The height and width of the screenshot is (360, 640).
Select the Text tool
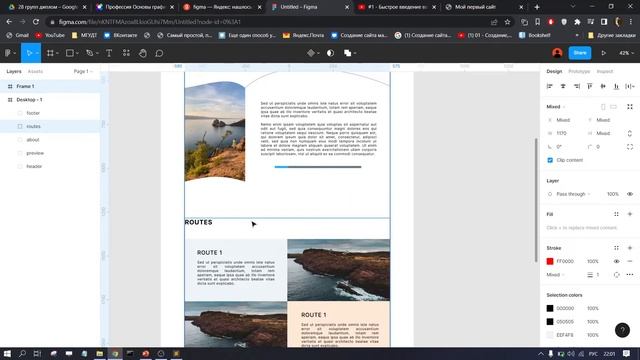pyautogui.click(x=109, y=53)
